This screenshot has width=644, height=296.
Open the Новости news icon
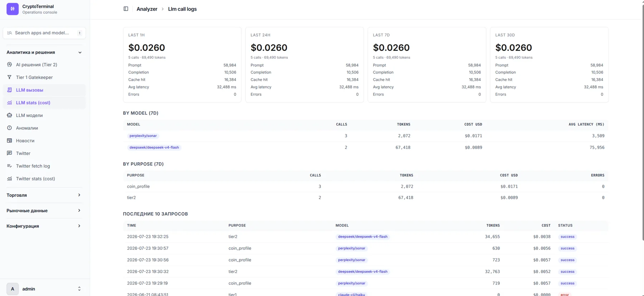[10, 141]
